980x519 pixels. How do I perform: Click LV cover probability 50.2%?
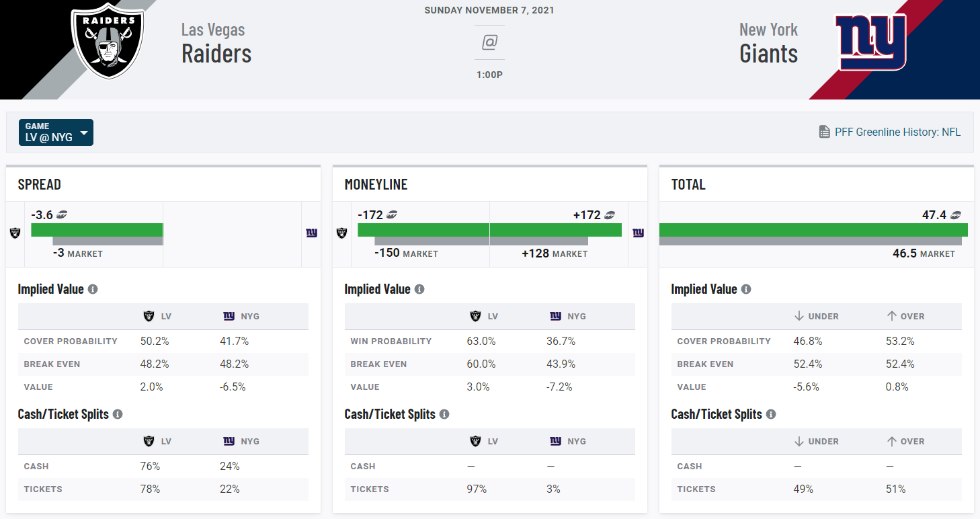(x=155, y=341)
